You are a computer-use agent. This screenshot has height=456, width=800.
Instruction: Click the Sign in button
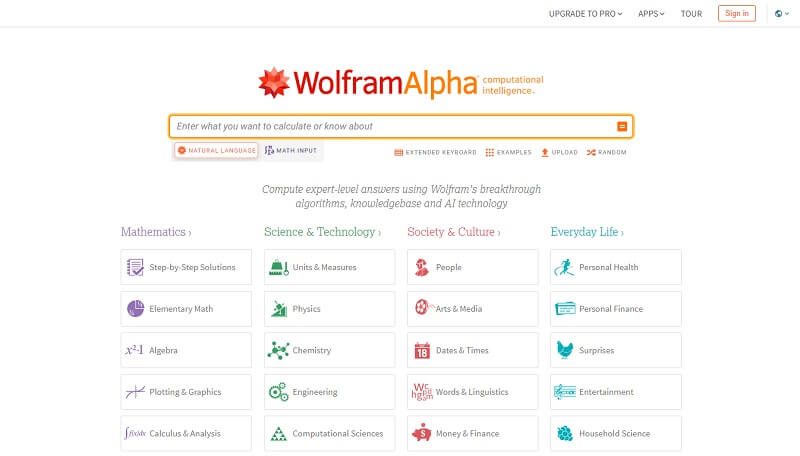click(x=737, y=13)
